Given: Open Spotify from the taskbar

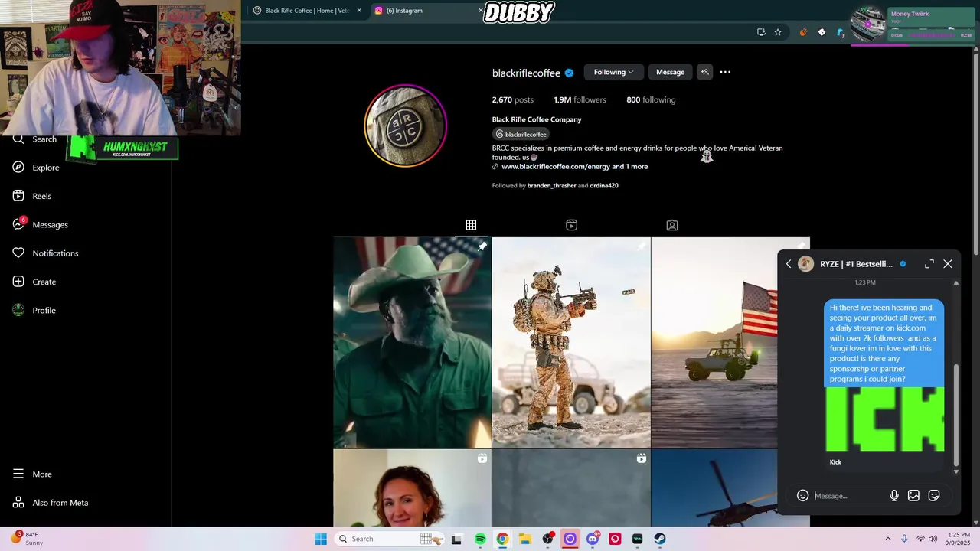Looking at the screenshot, I should pos(480,539).
